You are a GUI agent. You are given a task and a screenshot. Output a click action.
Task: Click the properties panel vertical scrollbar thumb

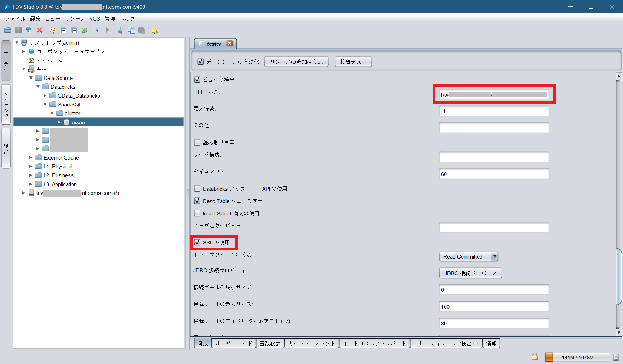coord(619,276)
